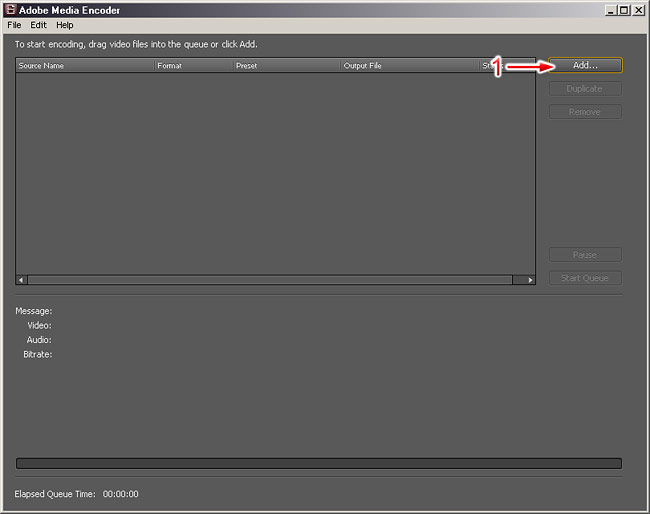Click the Preset column header
This screenshot has height=514, width=650.
coord(287,65)
